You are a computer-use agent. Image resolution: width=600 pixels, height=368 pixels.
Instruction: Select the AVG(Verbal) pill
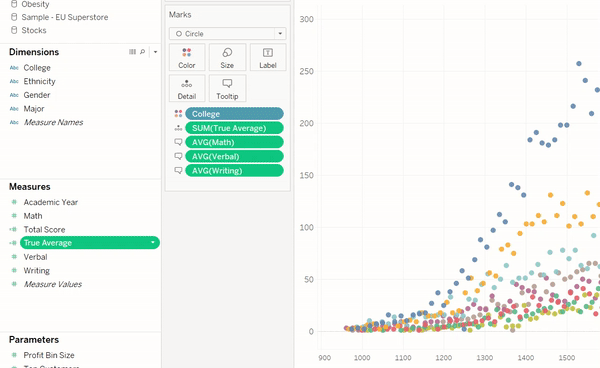(234, 156)
